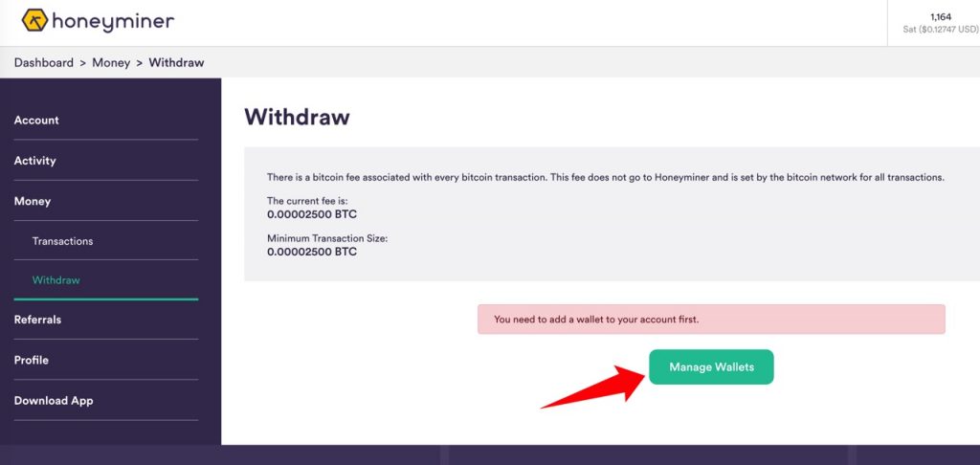Click the bitcoin fee information text
The height and width of the screenshot is (465, 980).
coord(605,178)
